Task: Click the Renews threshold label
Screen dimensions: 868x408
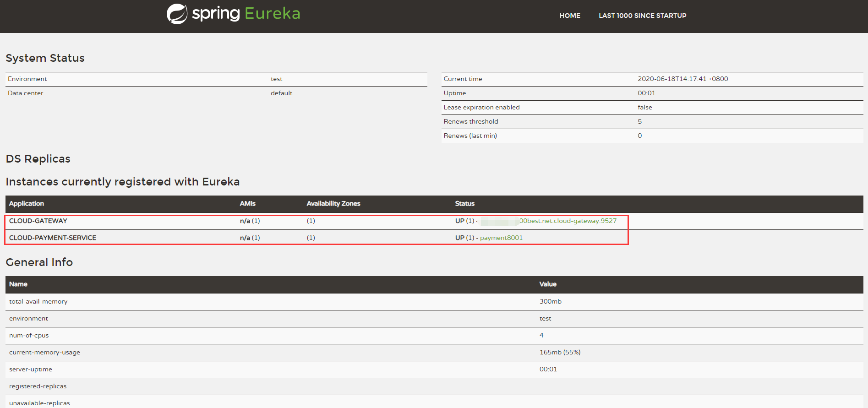Action: pyautogui.click(x=471, y=121)
